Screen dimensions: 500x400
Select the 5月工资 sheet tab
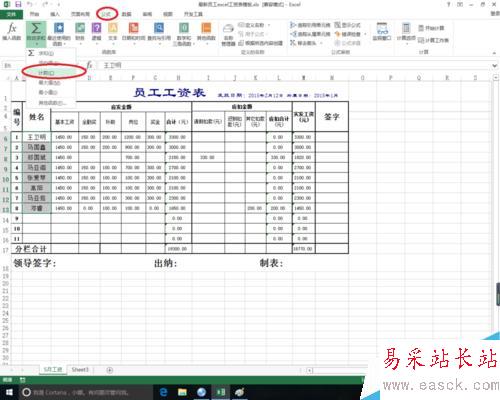click(x=53, y=370)
